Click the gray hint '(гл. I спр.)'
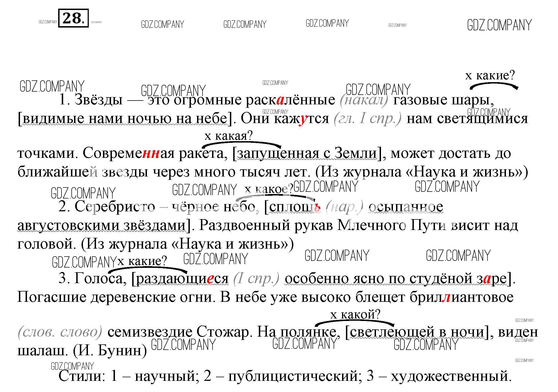Screen dimensions: 558x392 (x=368, y=119)
